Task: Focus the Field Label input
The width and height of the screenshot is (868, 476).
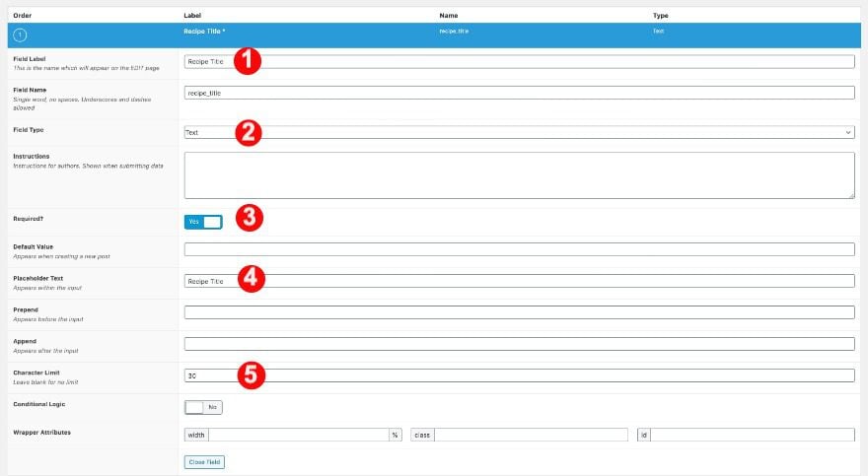Action: pyautogui.click(x=519, y=61)
